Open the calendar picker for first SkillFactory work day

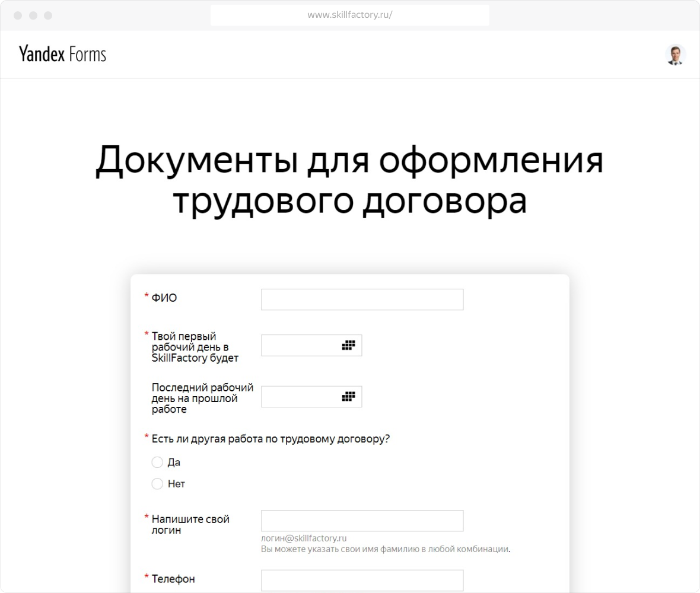coord(350,345)
